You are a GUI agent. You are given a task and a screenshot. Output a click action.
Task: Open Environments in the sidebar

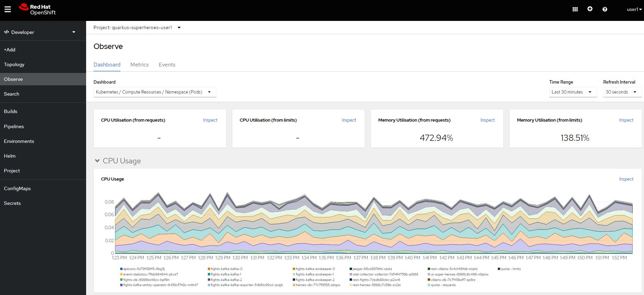43,141
